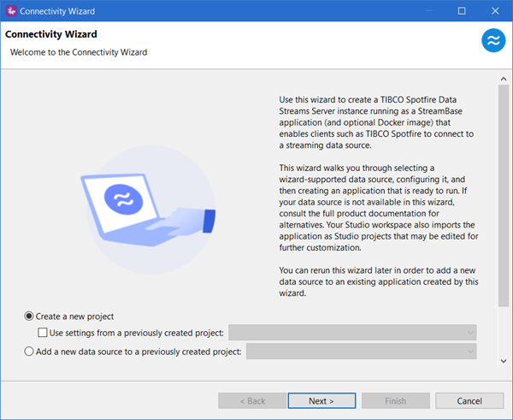Screen dimensions: 513x420
Task: Expand the Add a new data source project dropdown
Action: click(x=361, y=351)
